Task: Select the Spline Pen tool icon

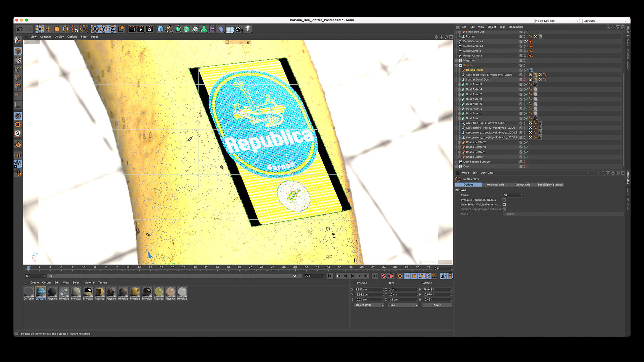Action: point(169,29)
